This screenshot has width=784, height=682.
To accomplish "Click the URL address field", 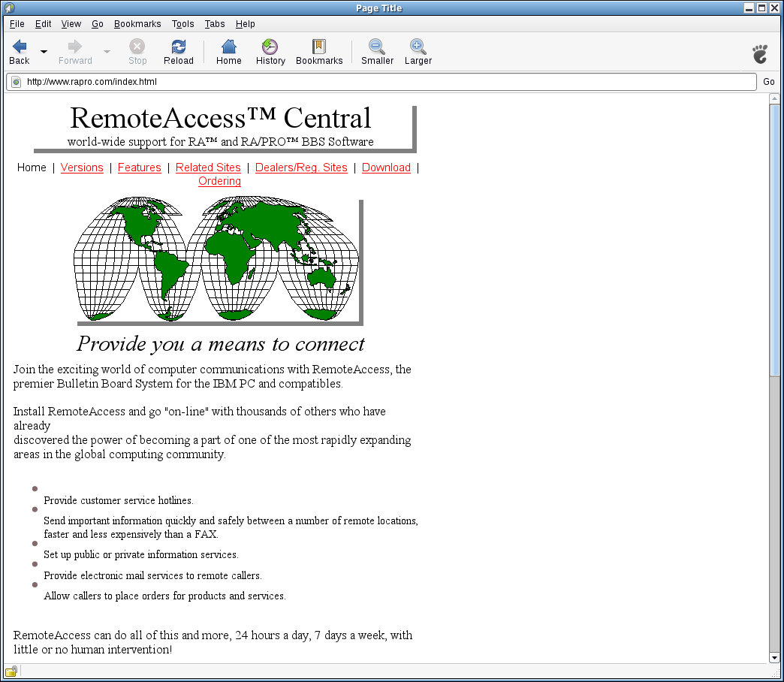I will pos(381,82).
